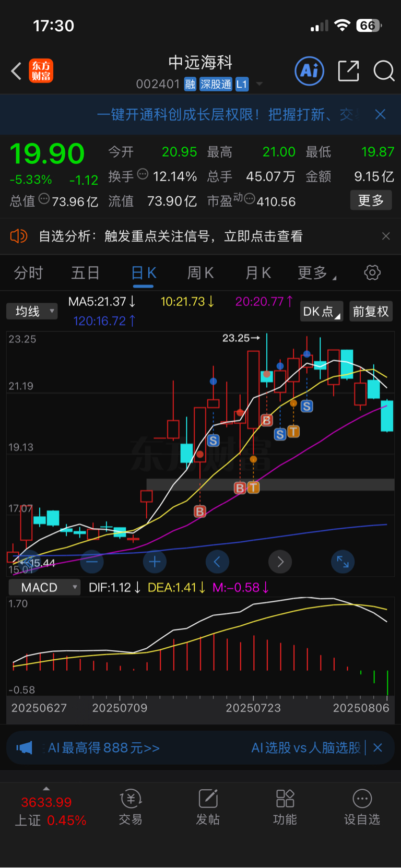Open the 自选分析 signal notice

point(171,236)
